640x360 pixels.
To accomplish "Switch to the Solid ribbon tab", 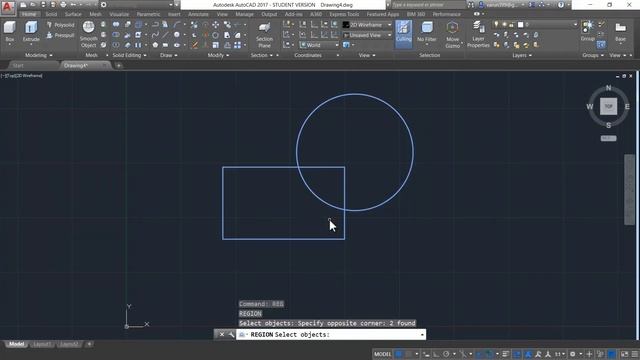I will click(51, 14).
